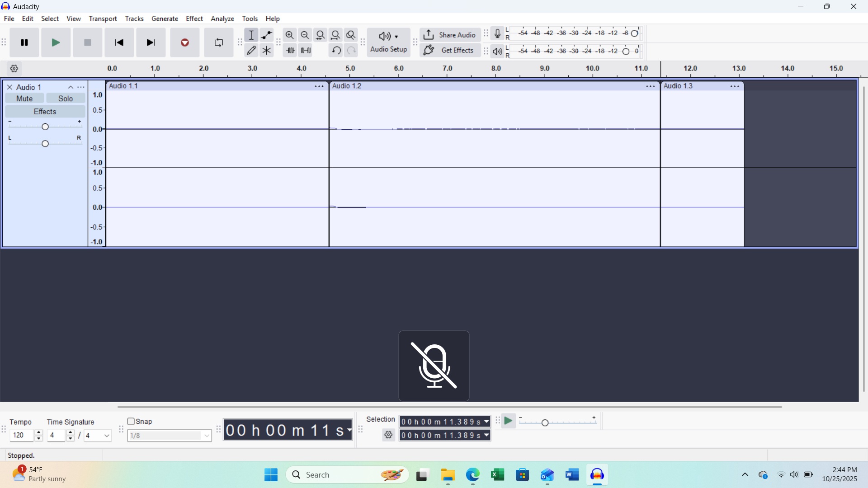The height and width of the screenshot is (488, 868).
Task: Click the Undo arrow icon
Action: [x=336, y=51]
